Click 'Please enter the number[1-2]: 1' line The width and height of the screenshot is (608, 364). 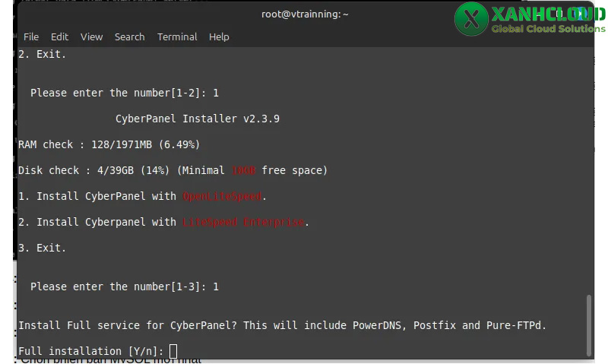point(125,93)
